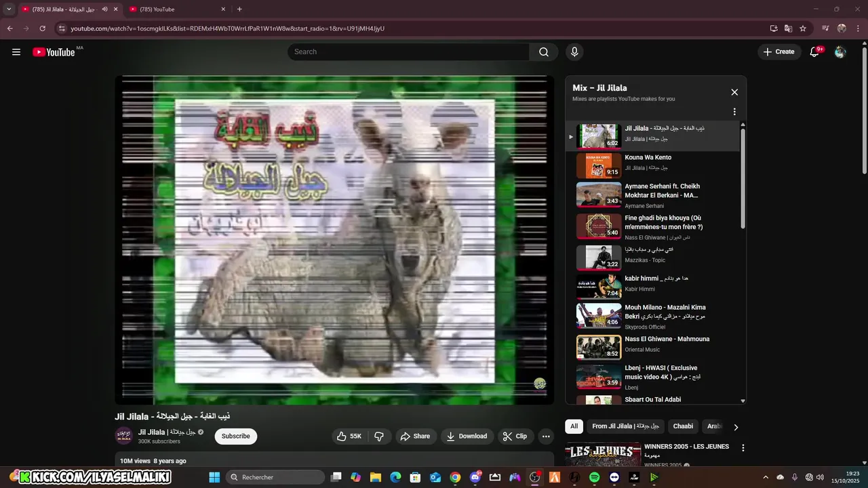The height and width of the screenshot is (488, 868).
Task: Play Lbenj - HWASI Exclusive music video
Action: (652, 377)
